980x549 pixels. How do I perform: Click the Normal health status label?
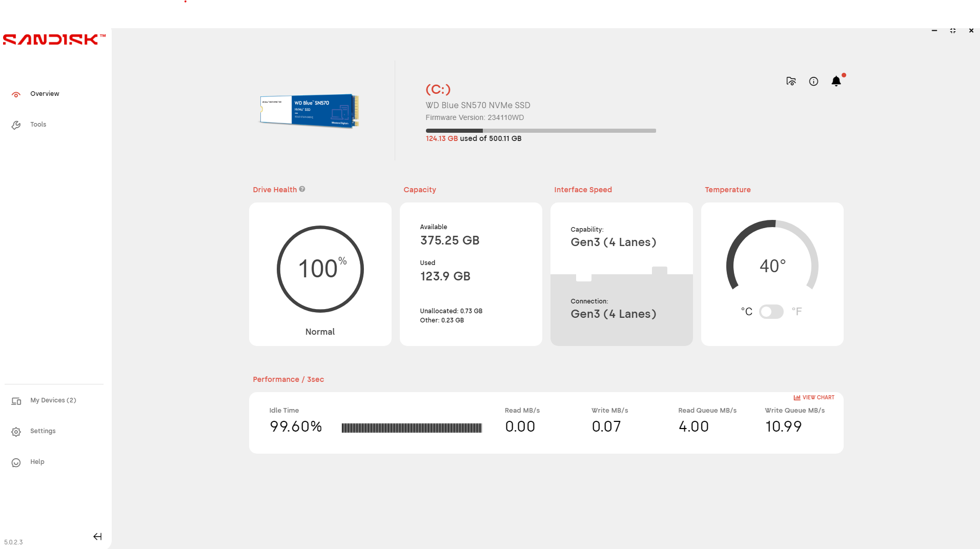320,332
